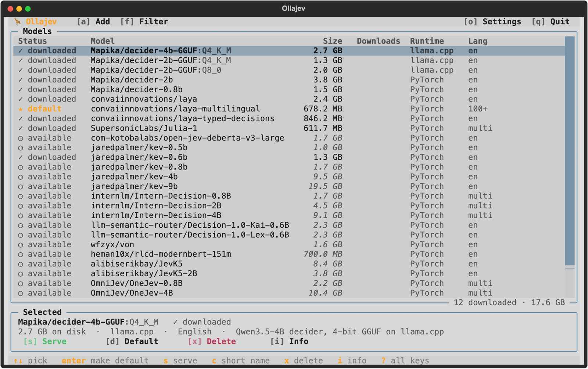Click the Status column header
Screen dimensions: 588x369
coord(33,41)
